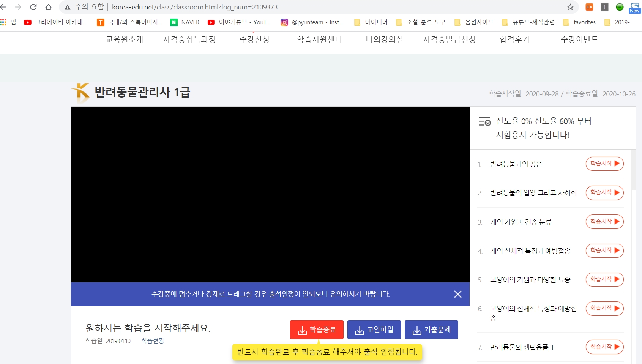
Task: Open the apps grid shortcut
Action: (x=3, y=22)
